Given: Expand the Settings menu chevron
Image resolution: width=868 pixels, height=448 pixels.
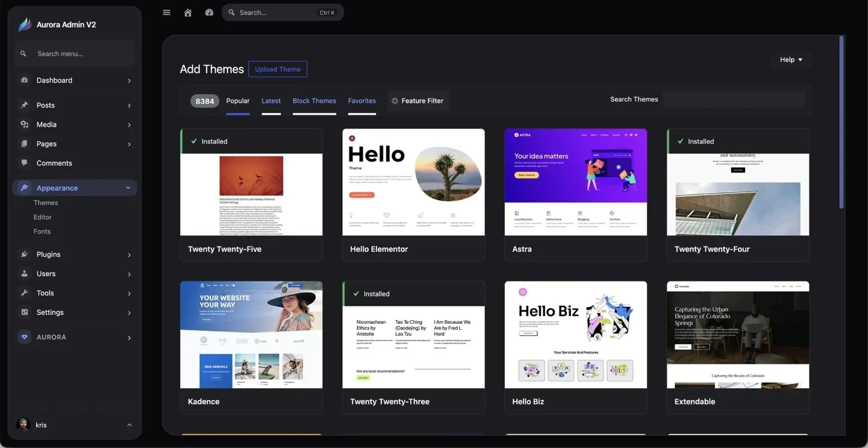Looking at the screenshot, I should click(x=129, y=313).
